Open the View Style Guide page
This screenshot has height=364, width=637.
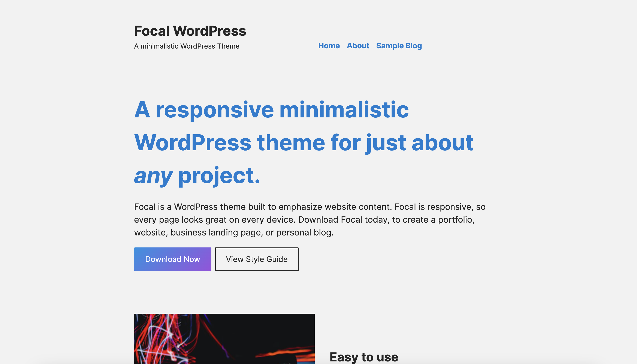pyautogui.click(x=257, y=259)
